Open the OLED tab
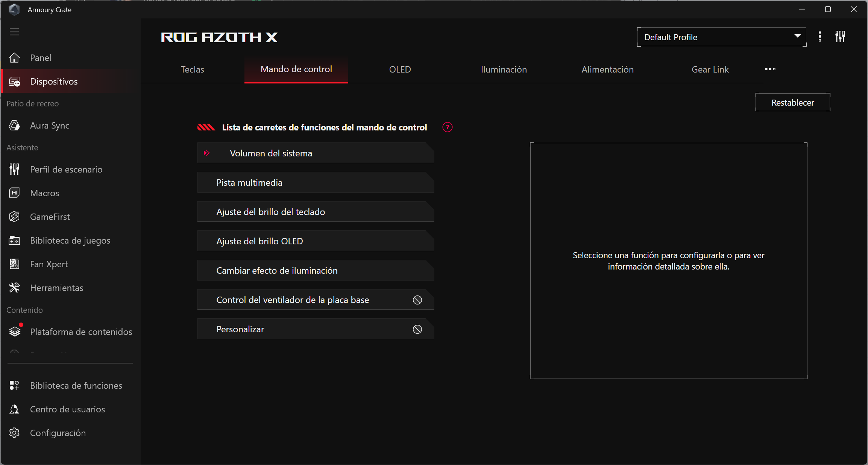Image resolution: width=868 pixels, height=465 pixels. [x=400, y=70]
